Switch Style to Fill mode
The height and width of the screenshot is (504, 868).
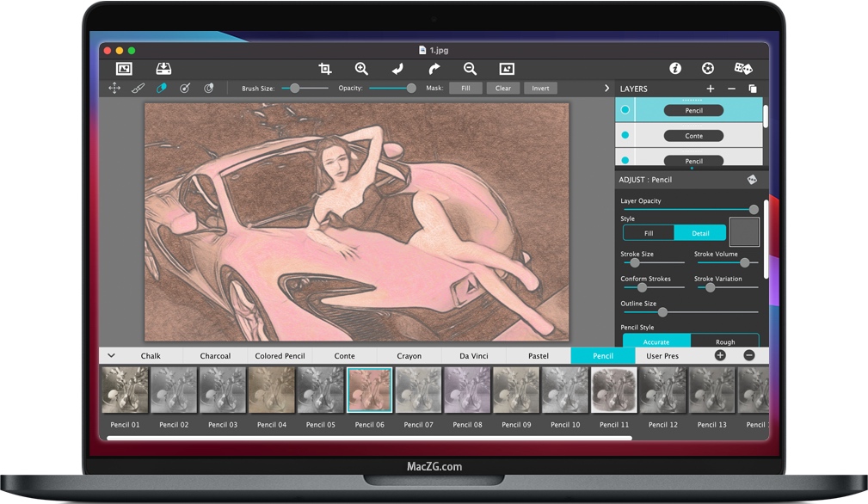click(649, 232)
